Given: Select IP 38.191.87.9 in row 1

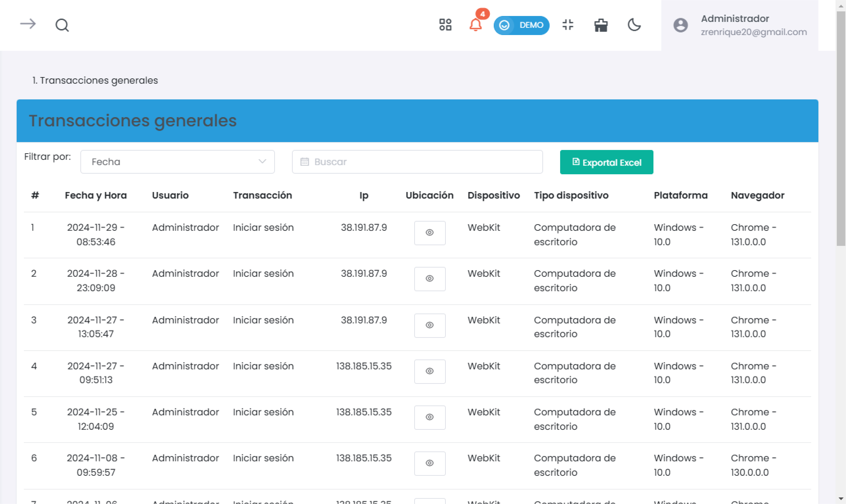Looking at the screenshot, I should point(364,227).
